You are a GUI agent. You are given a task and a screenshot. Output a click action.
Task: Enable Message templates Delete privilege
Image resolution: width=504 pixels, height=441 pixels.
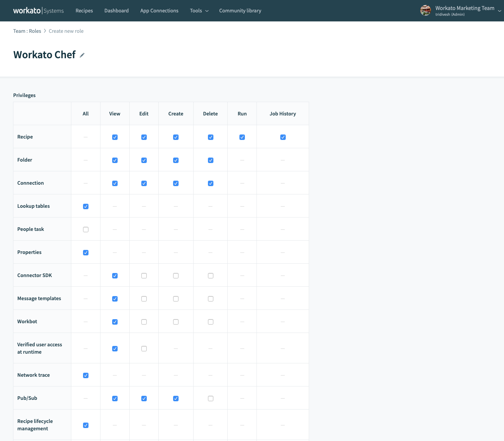click(211, 299)
